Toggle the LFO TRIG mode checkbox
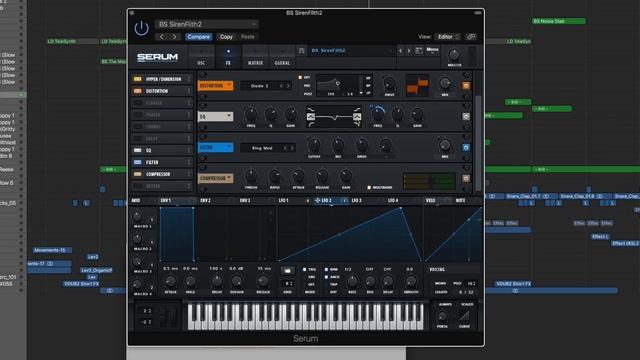640x360 pixels. [x=304, y=270]
